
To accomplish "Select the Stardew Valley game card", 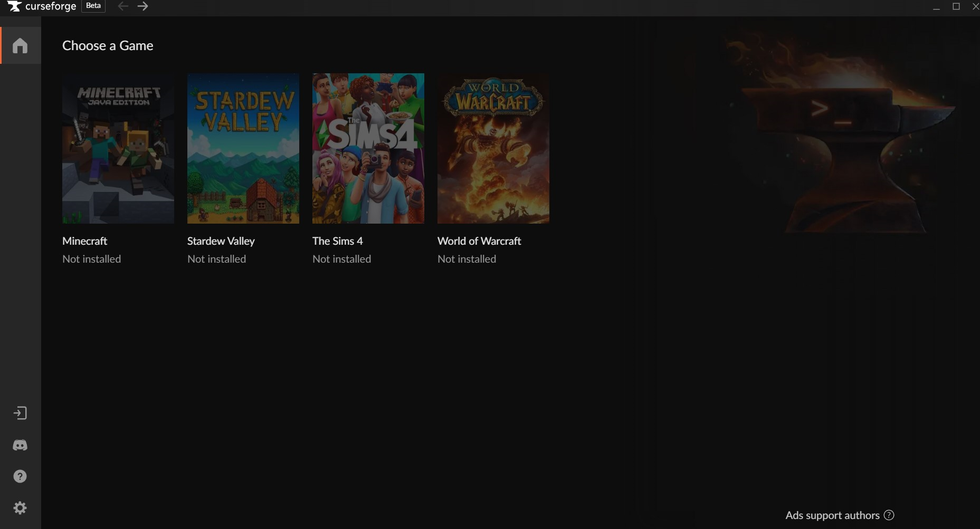I will tap(243, 148).
